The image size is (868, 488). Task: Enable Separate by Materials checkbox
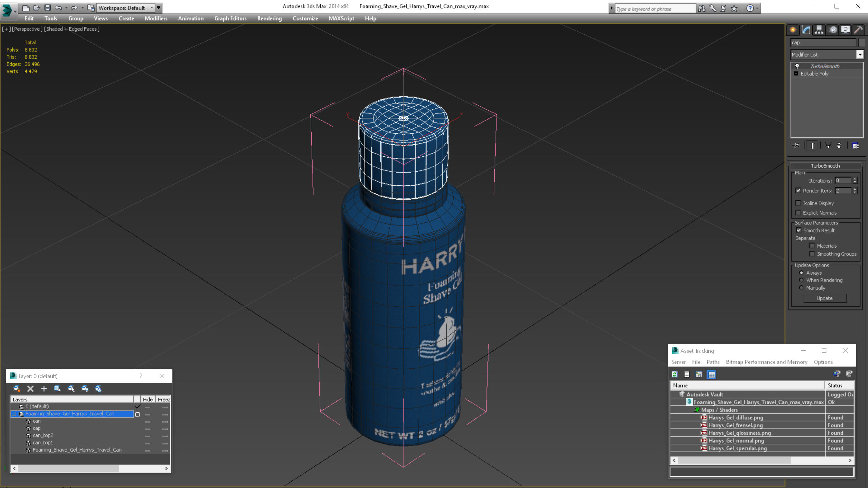[812, 246]
